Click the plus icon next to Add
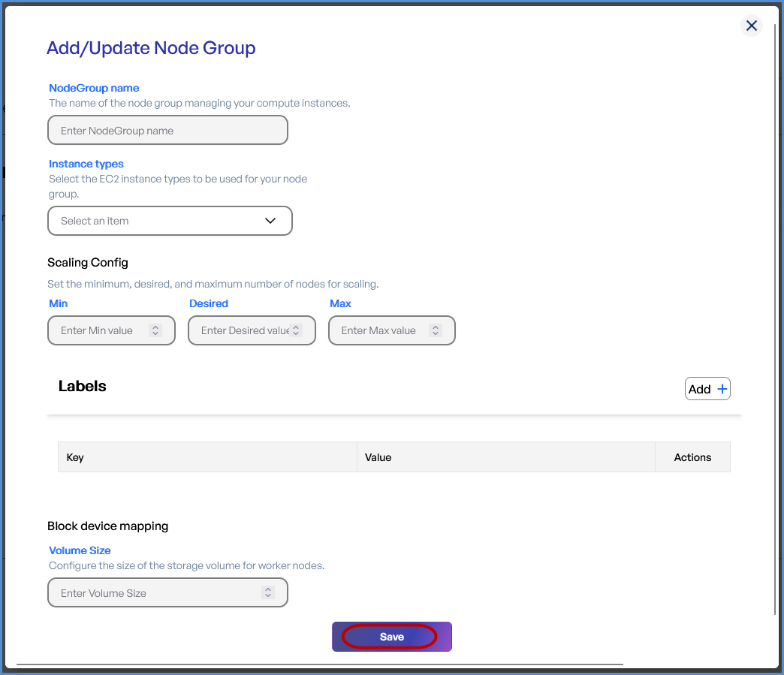 point(722,389)
